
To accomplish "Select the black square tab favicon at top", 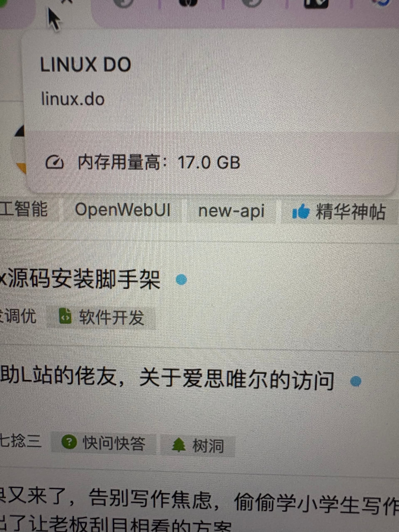I will coord(316,3).
